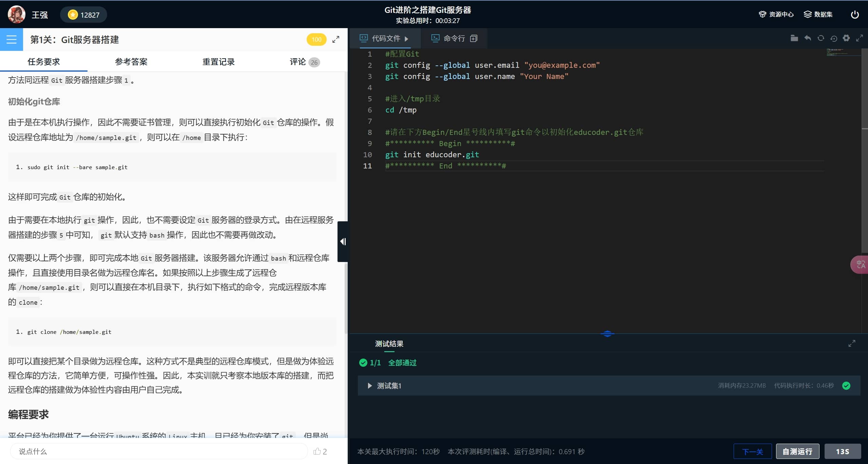Click the yellow 100 score badge
868x464 pixels.
pos(316,39)
